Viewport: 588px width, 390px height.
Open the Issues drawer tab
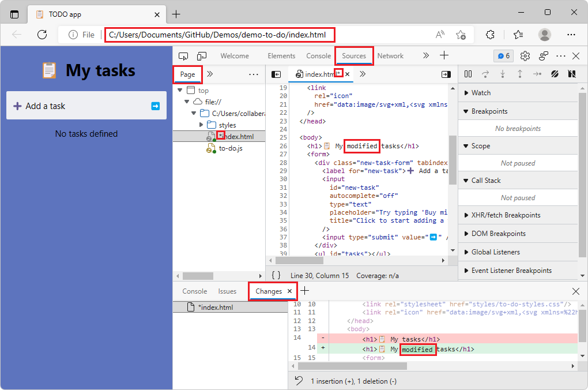[227, 291]
